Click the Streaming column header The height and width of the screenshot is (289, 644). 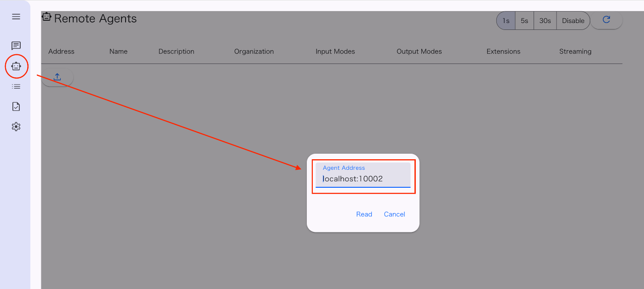(575, 52)
